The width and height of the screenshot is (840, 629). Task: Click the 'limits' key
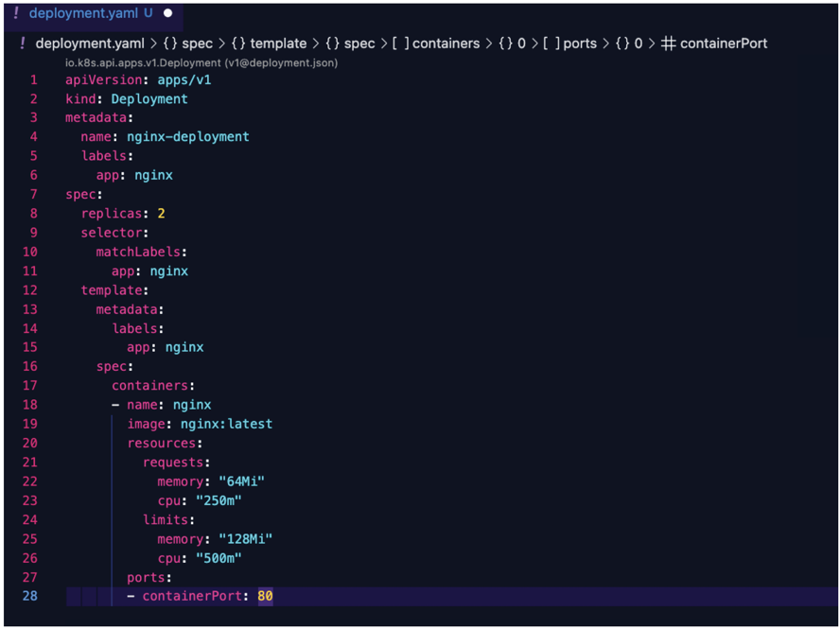pos(166,519)
